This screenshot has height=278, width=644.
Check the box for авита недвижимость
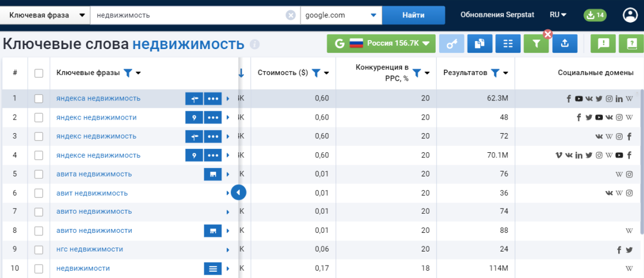(39, 174)
